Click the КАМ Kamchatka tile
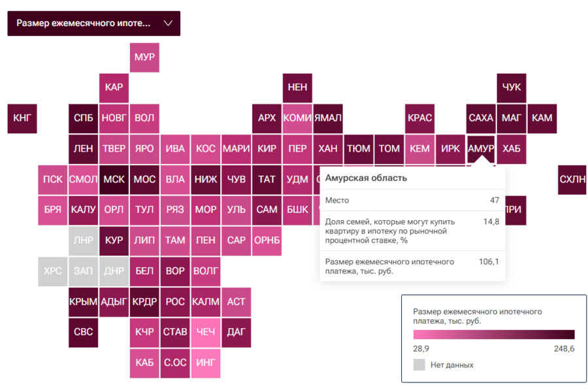 [542, 118]
